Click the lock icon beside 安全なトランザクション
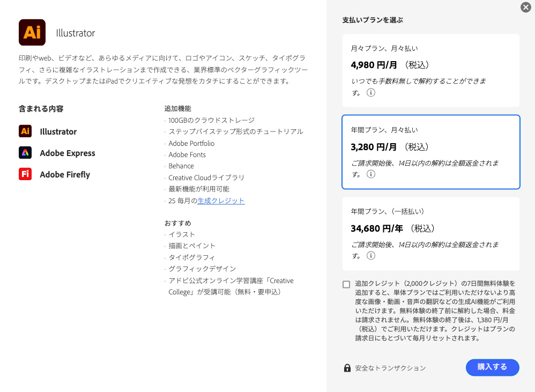This screenshot has width=535, height=392. point(347,368)
